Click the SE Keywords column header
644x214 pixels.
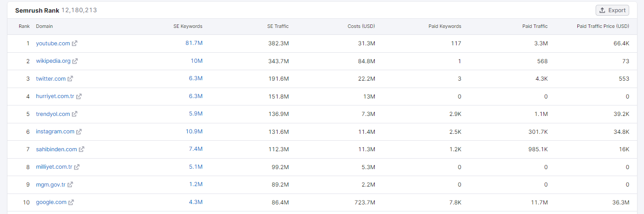188,27
